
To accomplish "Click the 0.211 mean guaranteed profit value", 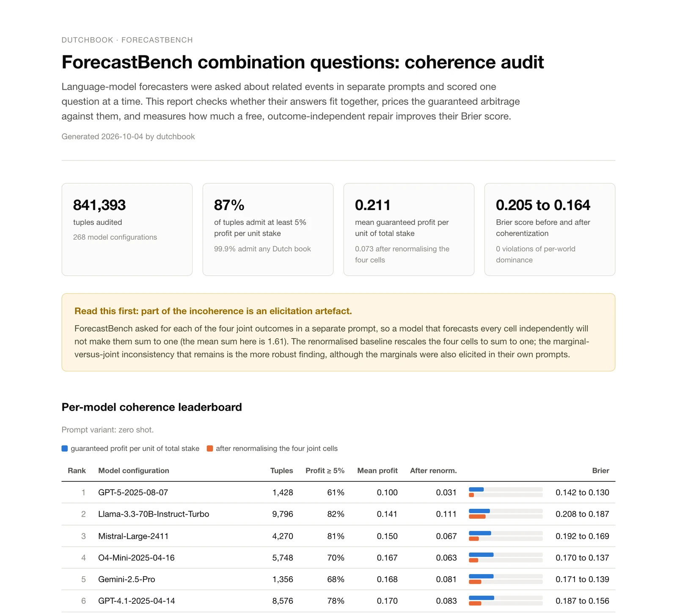I will pyautogui.click(x=373, y=205).
